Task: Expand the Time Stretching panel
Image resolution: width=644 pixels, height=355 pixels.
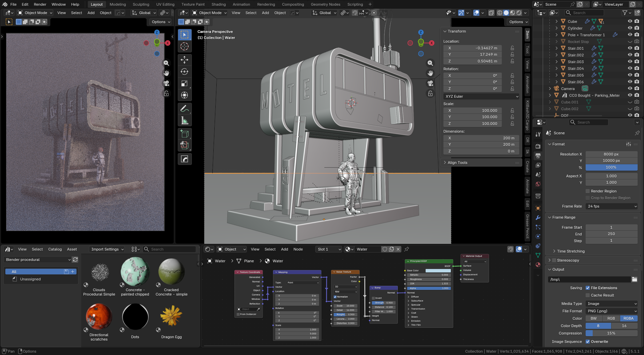Action: click(x=571, y=251)
